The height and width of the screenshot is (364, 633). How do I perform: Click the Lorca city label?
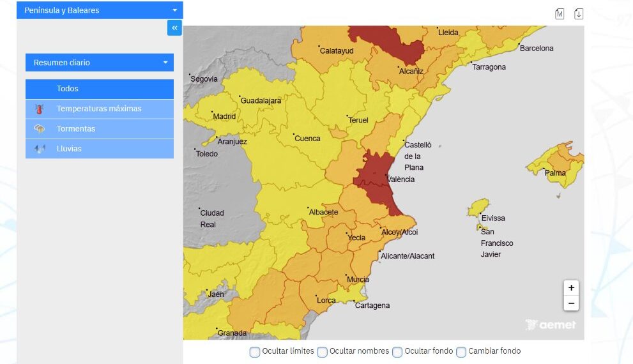click(x=326, y=300)
